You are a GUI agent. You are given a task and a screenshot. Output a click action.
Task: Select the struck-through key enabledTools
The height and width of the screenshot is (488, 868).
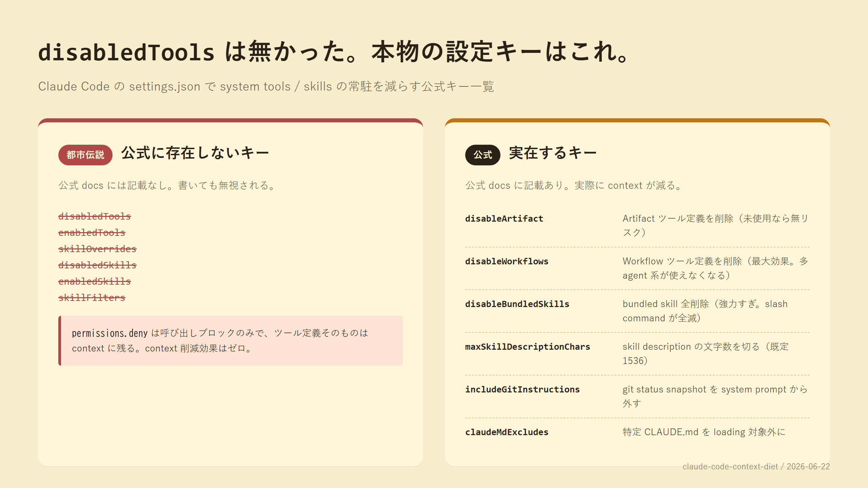point(92,232)
